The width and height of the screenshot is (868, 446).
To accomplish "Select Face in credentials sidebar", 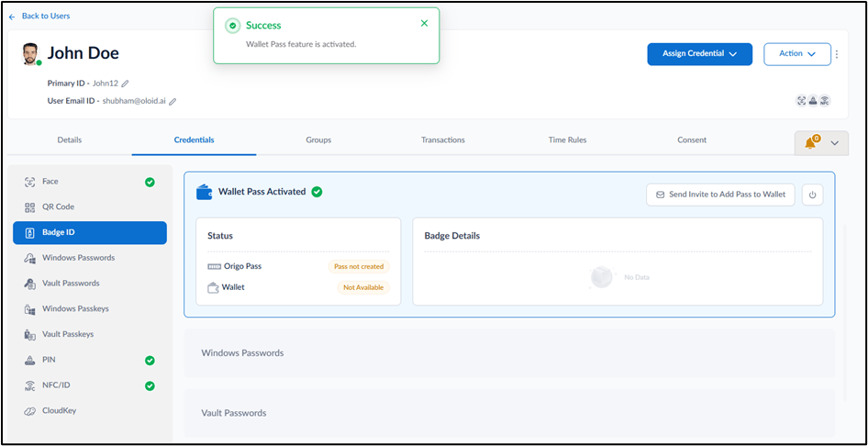I will click(90, 182).
